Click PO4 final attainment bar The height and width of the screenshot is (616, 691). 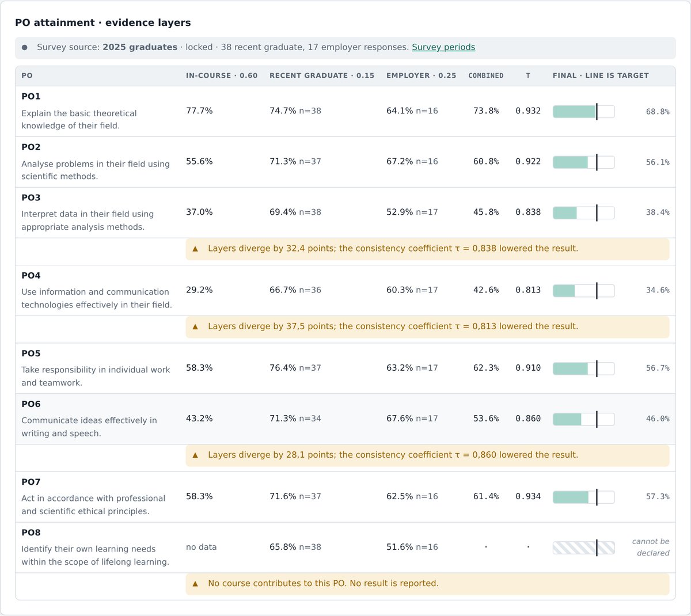pos(584,290)
